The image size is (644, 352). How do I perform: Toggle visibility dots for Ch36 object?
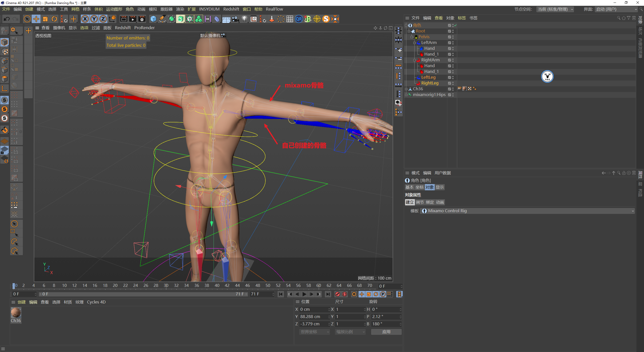click(x=453, y=89)
